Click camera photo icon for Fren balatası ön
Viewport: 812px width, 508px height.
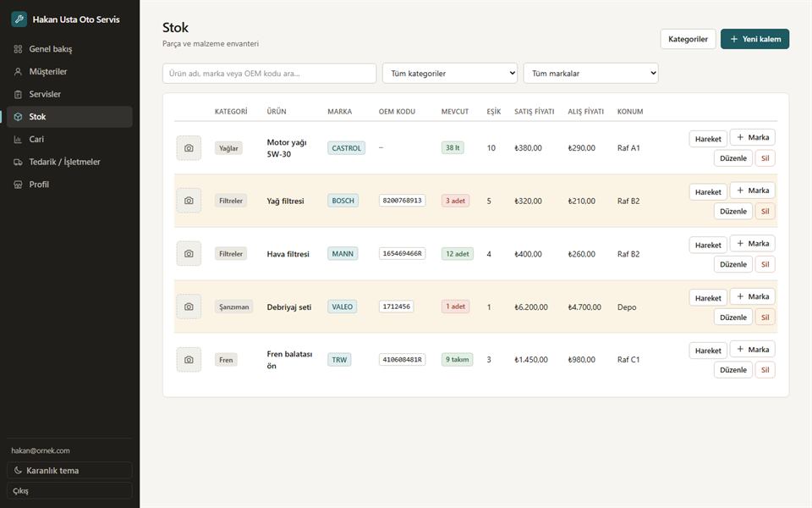(x=189, y=360)
